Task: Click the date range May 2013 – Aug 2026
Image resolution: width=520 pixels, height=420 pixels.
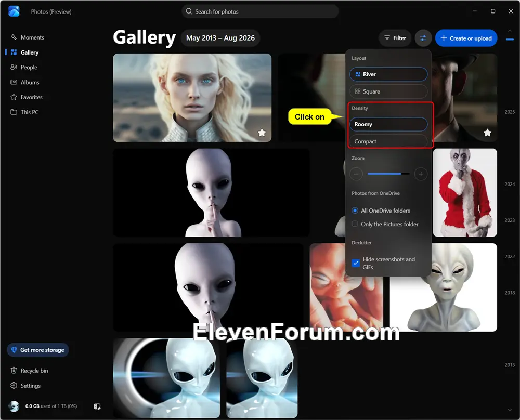Action: [220, 38]
